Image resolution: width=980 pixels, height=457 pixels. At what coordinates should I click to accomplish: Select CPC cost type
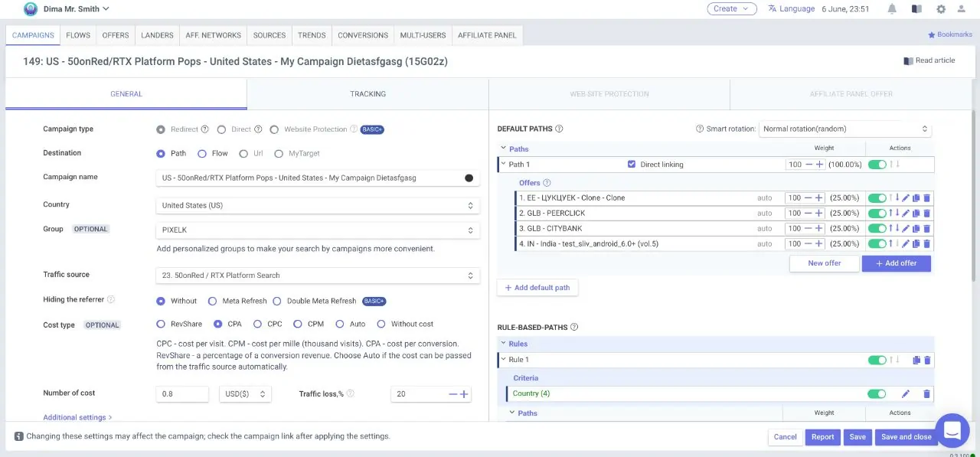(257, 324)
